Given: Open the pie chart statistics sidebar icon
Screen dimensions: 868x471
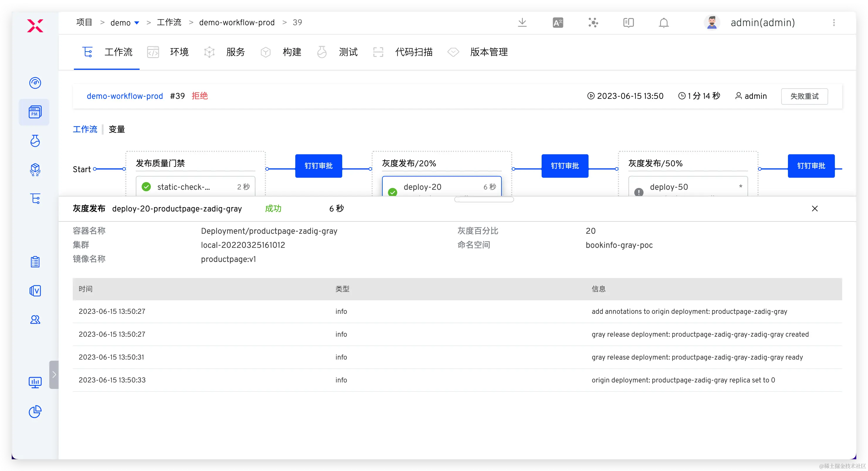Looking at the screenshot, I should [35, 411].
